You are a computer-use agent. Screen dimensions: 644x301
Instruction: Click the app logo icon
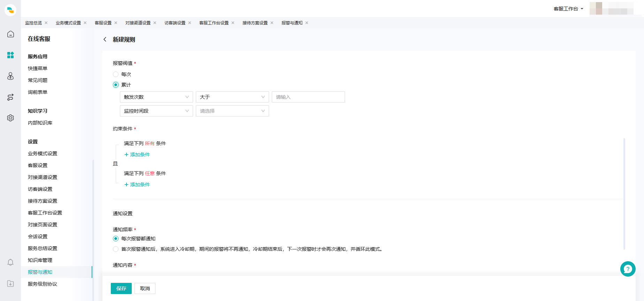click(x=10, y=10)
